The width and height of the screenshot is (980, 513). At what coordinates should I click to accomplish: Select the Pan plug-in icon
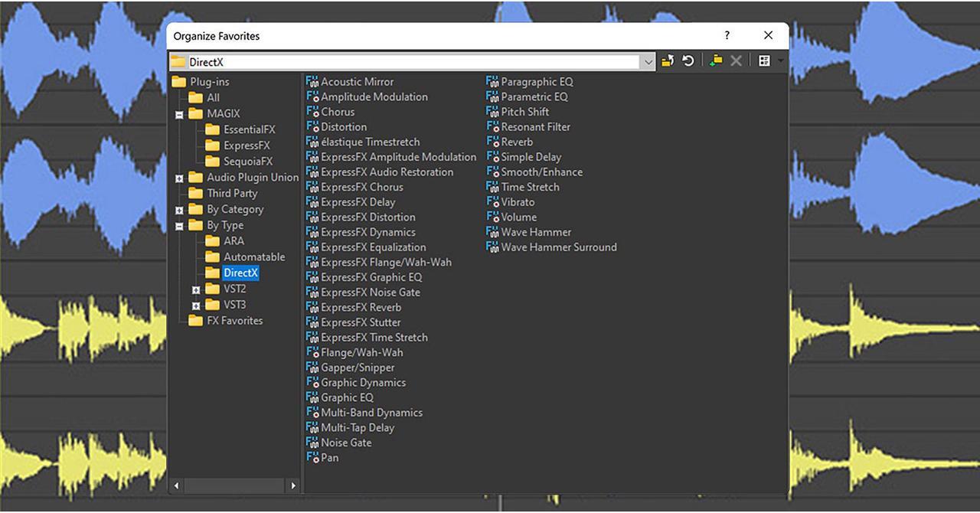click(x=312, y=457)
